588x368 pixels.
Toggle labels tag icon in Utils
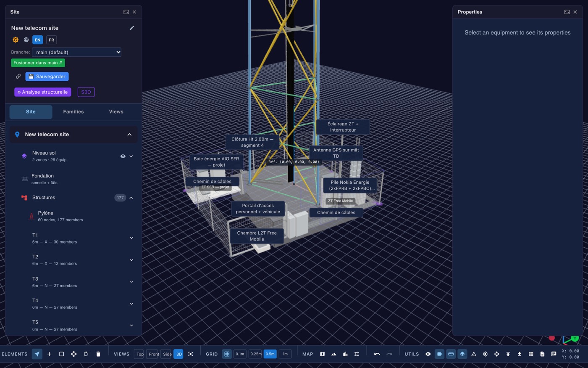[x=439, y=354]
